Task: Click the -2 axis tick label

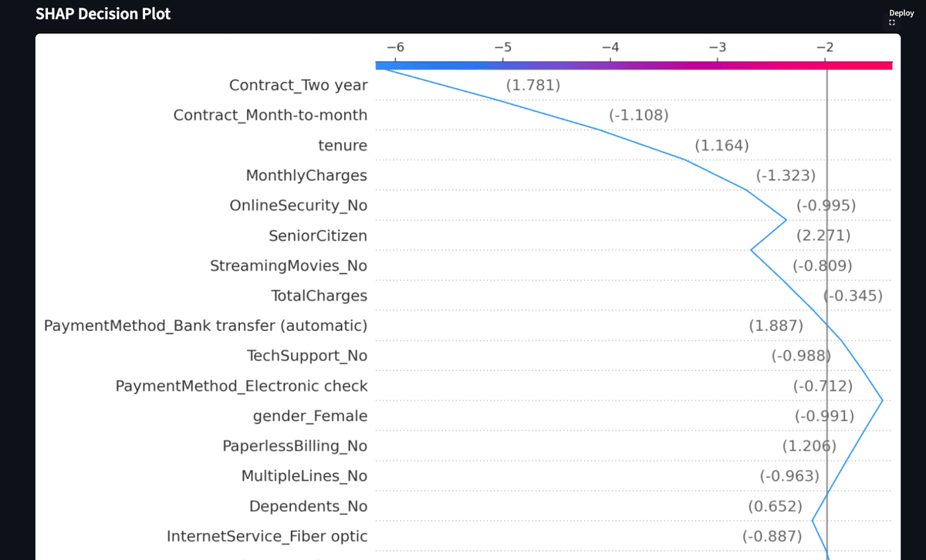Action: point(826,46)
